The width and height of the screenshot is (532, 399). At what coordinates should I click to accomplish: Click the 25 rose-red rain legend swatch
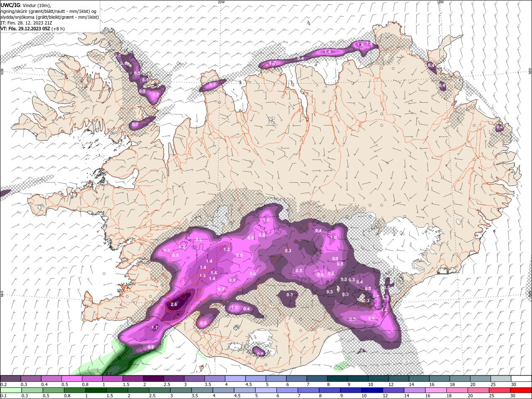(x=500, y=390)
